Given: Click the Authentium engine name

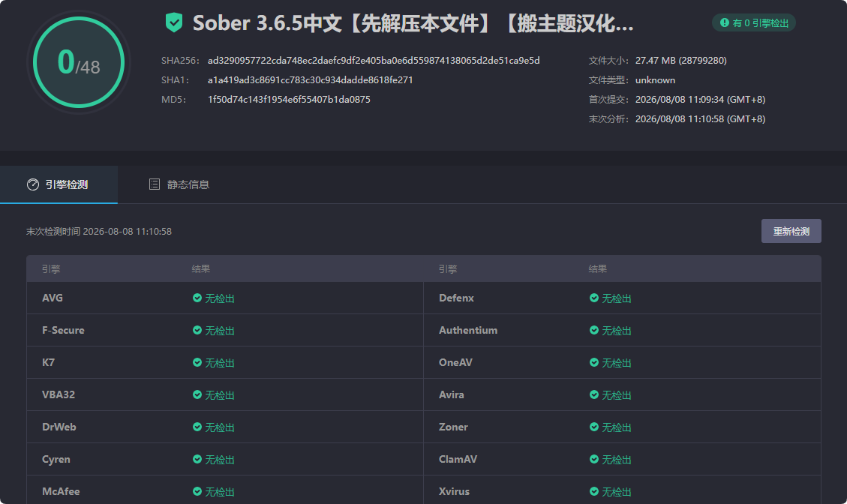Looking at the screenshot, I should [468, 330].
